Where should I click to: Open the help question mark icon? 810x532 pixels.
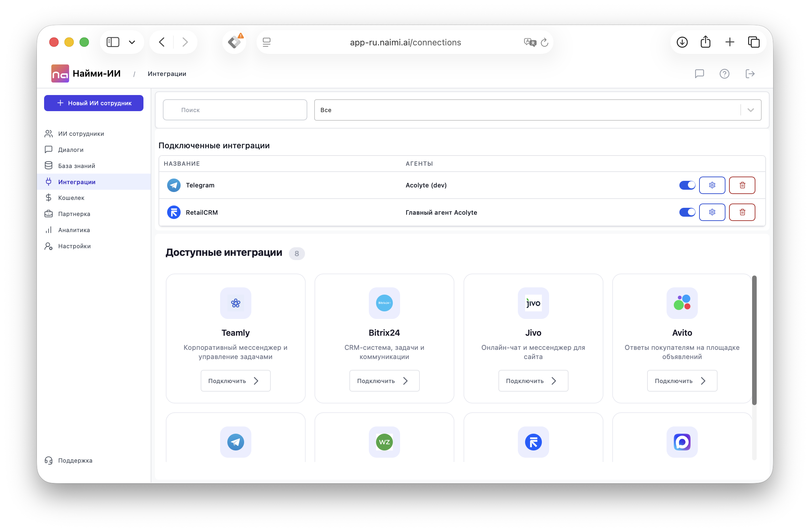724,74
